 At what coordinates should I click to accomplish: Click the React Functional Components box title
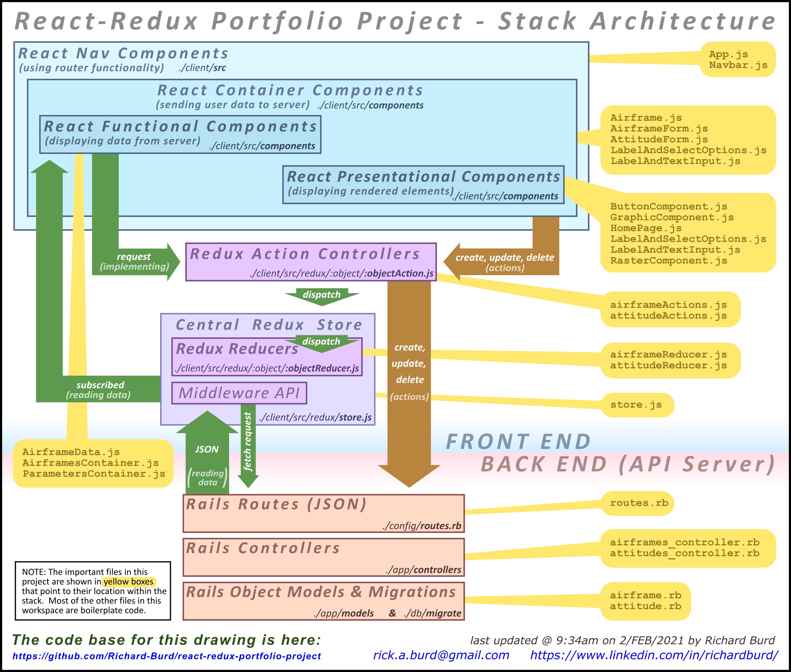(x=181, y=127)
